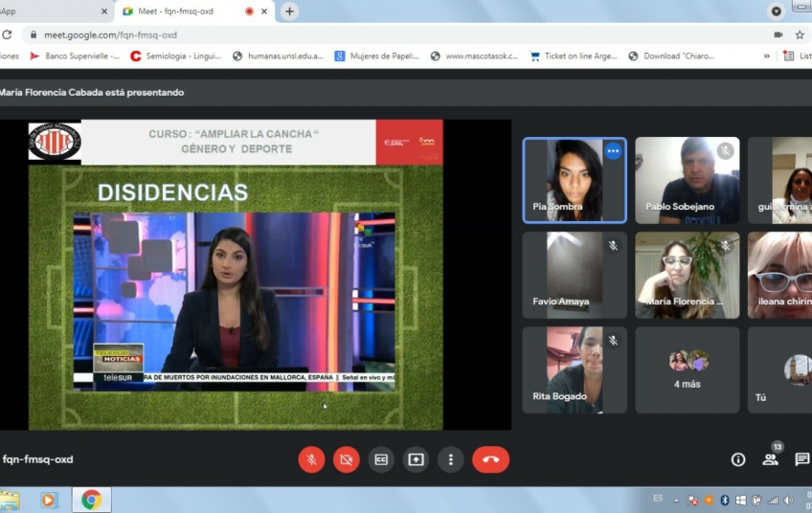The height and width of the screenshot is (513, 812).
Task: Click the address bar meet.google.com URL
Action: (110, 34)
